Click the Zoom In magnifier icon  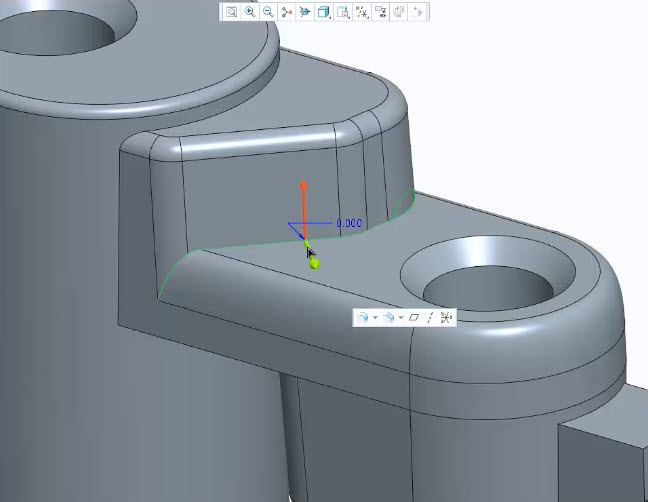250,12
